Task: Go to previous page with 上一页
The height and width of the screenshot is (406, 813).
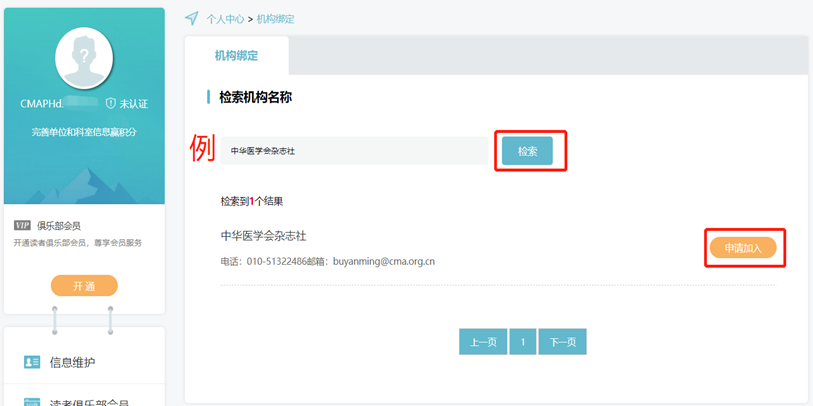Action: pyautogui.click(x=482, y=342)
